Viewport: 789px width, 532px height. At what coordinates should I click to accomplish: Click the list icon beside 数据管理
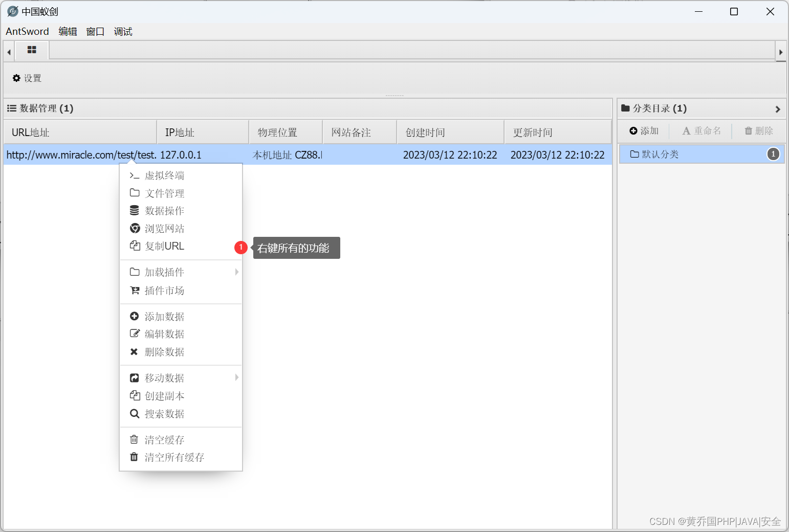12,108
